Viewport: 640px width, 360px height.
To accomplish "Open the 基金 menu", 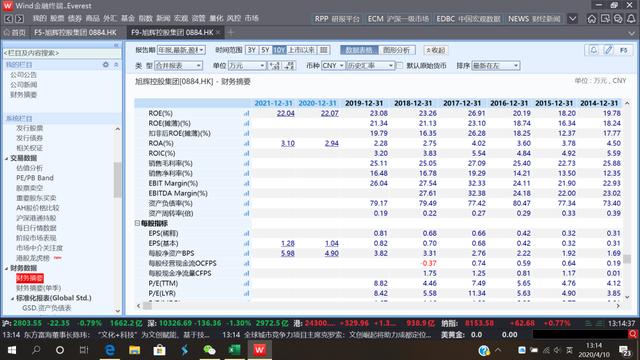I will 128,18.
